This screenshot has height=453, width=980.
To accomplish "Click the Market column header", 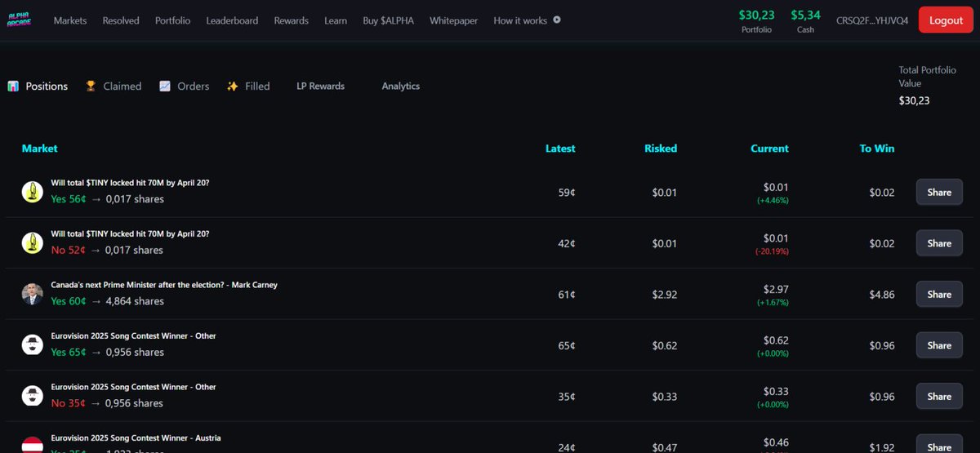I will tap(39, 149).
